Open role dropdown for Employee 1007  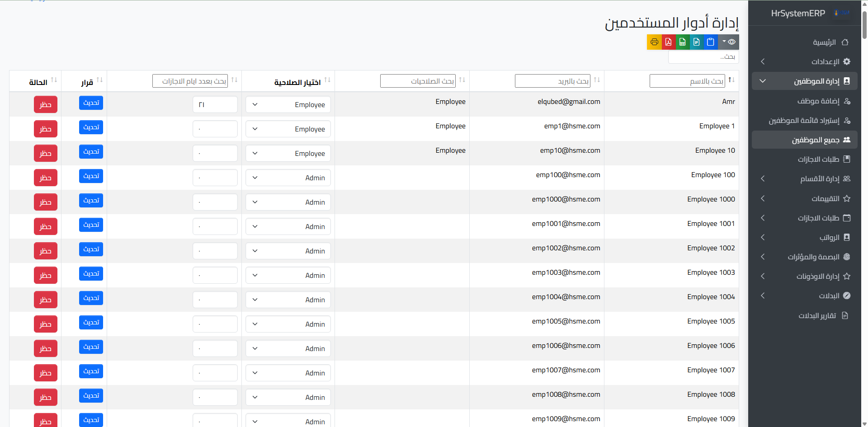point(288,373)
